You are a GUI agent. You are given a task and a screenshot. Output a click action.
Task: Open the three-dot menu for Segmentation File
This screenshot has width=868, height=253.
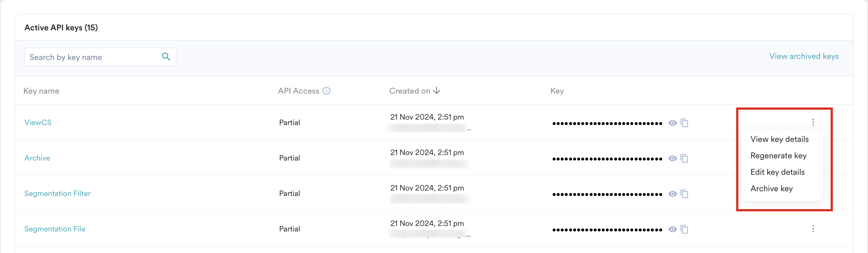[x=813, y=229]
